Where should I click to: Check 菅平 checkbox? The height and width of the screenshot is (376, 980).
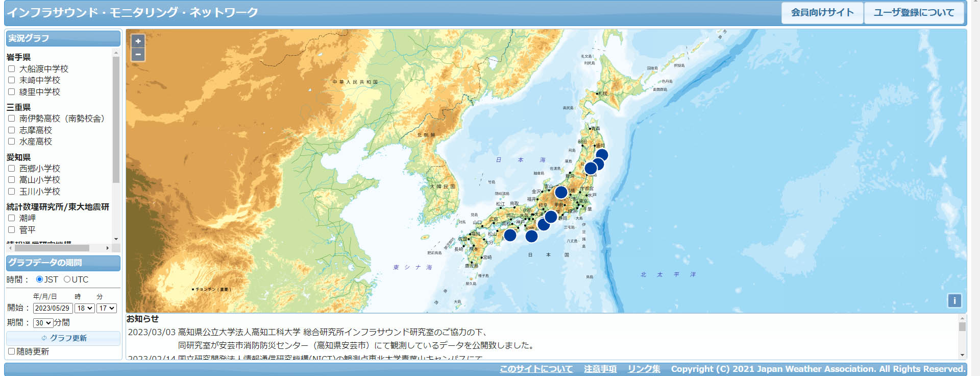click(11, 230)
